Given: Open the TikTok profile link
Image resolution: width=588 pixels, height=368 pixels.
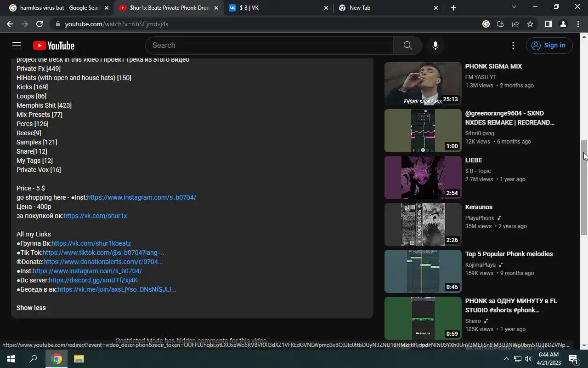Looking at the screenshot, I should (x=104, y=253).
